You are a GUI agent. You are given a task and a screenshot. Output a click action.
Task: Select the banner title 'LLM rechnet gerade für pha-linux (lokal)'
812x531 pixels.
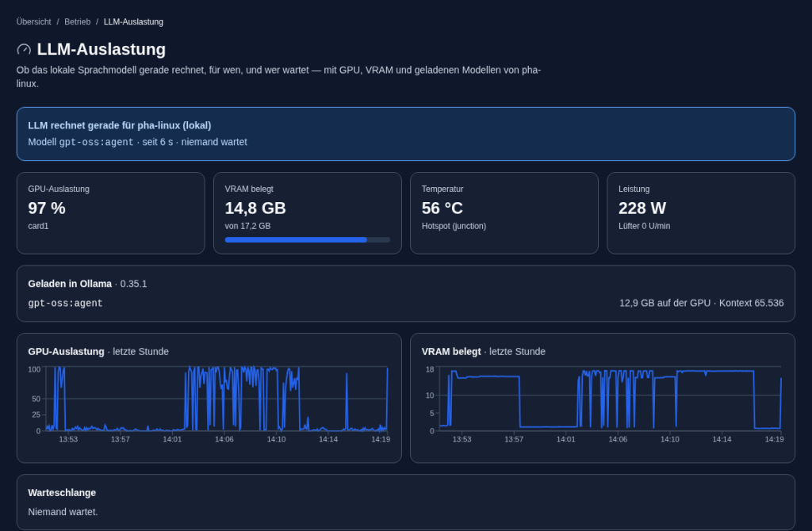(120, 125)
